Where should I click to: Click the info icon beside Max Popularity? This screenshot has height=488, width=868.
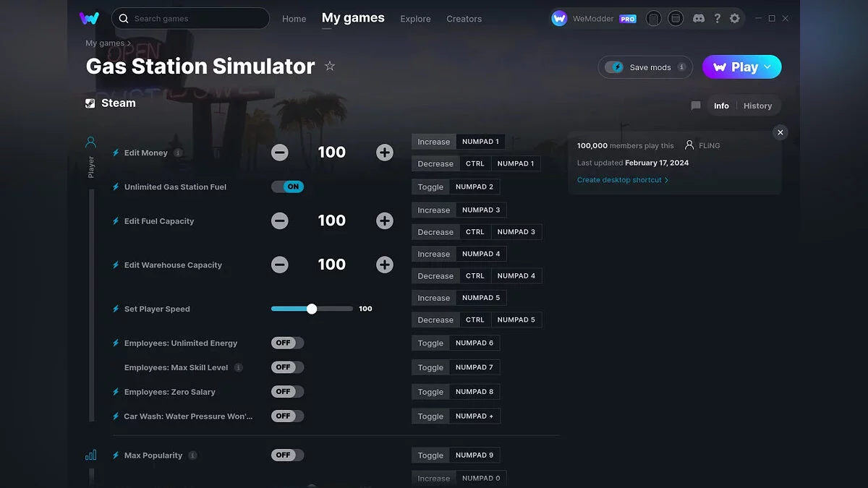tap(192, 455)
